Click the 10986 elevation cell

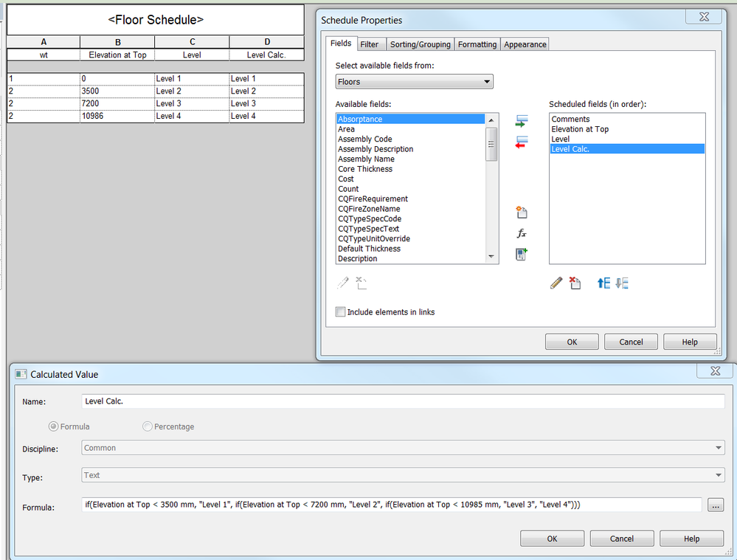point(117,116)
